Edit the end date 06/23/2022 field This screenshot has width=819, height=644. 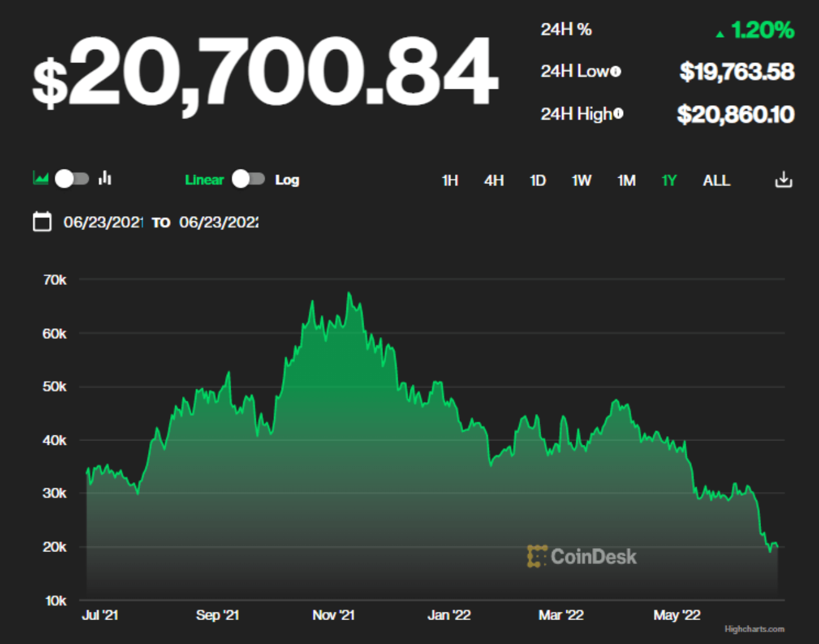click(219, 222)
